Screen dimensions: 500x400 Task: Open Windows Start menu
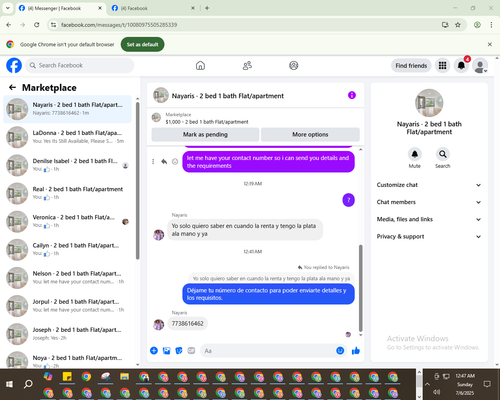(x=9, y=384)
